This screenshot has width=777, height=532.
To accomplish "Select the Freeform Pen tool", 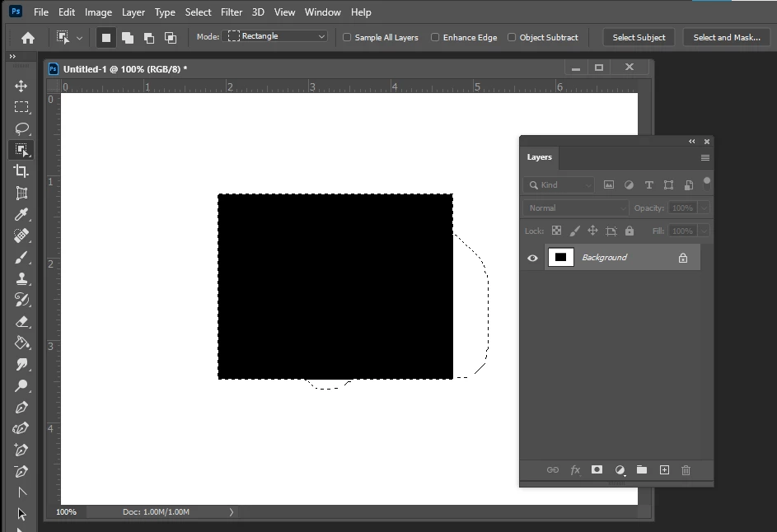I will (21, 428).
